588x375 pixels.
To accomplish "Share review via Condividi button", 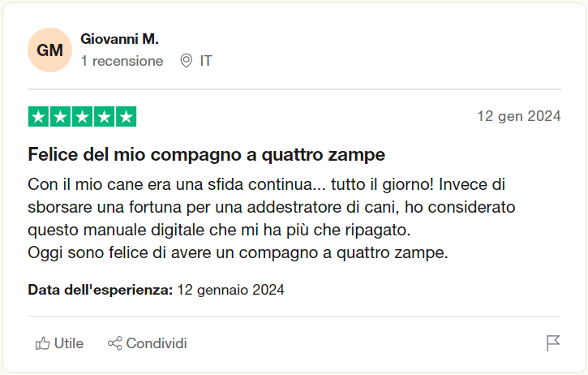I will click(x=148, y=343).
